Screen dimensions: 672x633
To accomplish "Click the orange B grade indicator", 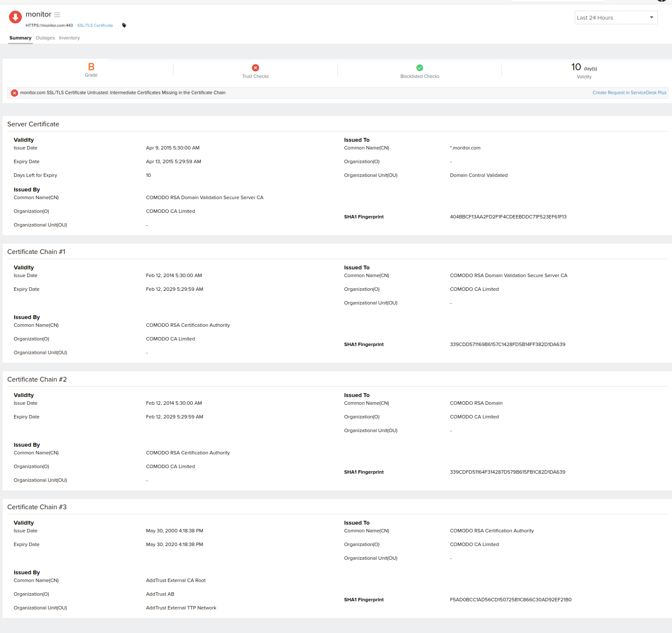I will [91, 67].
